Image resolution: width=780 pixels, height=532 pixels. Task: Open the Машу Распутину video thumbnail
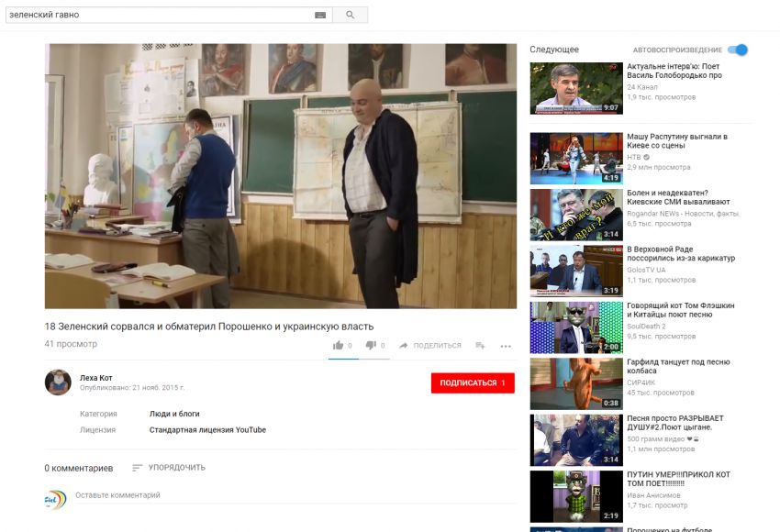click(x=576, y=159)
